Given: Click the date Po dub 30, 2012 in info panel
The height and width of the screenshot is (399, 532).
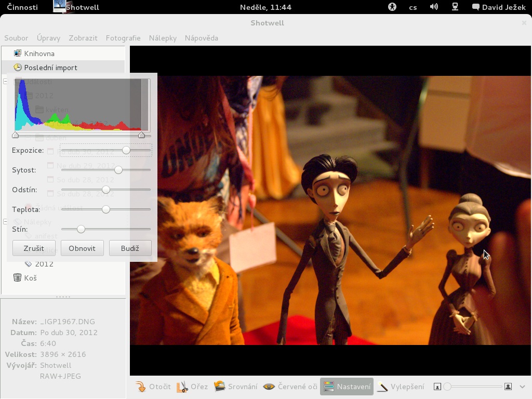Looking at the screenshot, I should click(69, 332).
